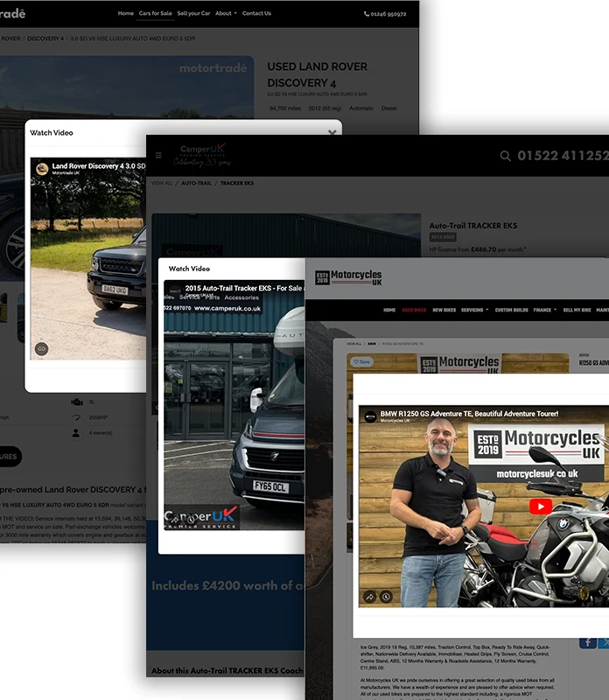Open BMW R1250 GS Adventure video title
The width and height of the screenshot is (609, 700).
click(469, 414)
